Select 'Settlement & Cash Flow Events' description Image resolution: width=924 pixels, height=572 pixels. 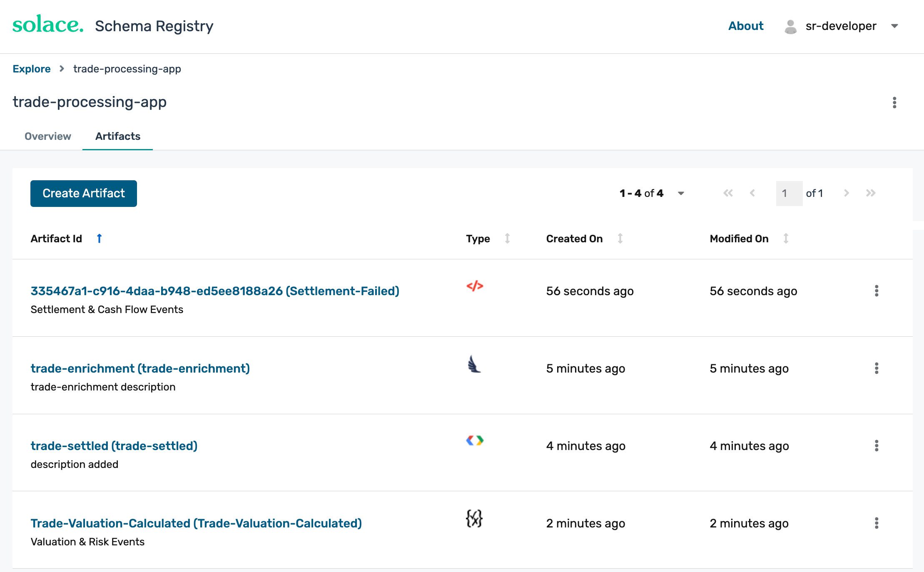[x=107, y=310]
